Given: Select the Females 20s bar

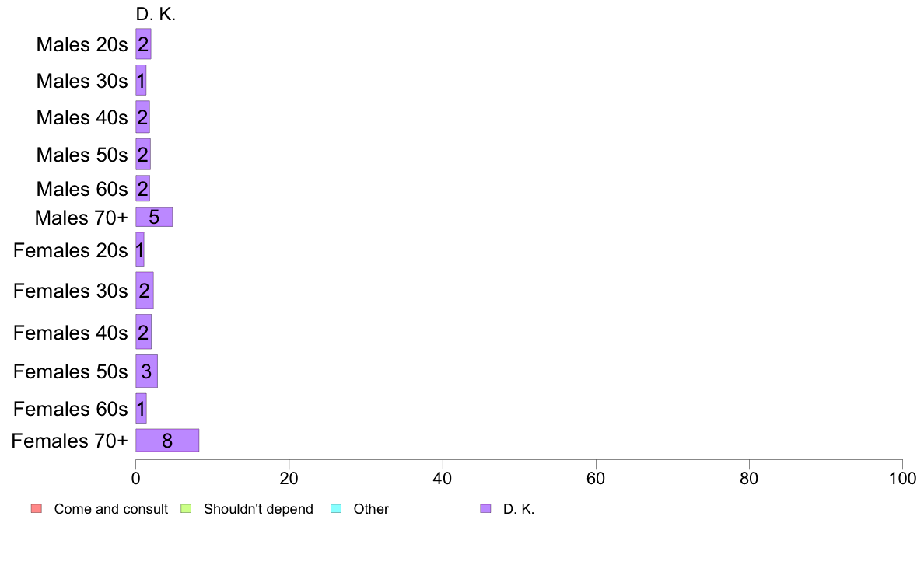Looking at the screenshot, I should click(140, 249).
